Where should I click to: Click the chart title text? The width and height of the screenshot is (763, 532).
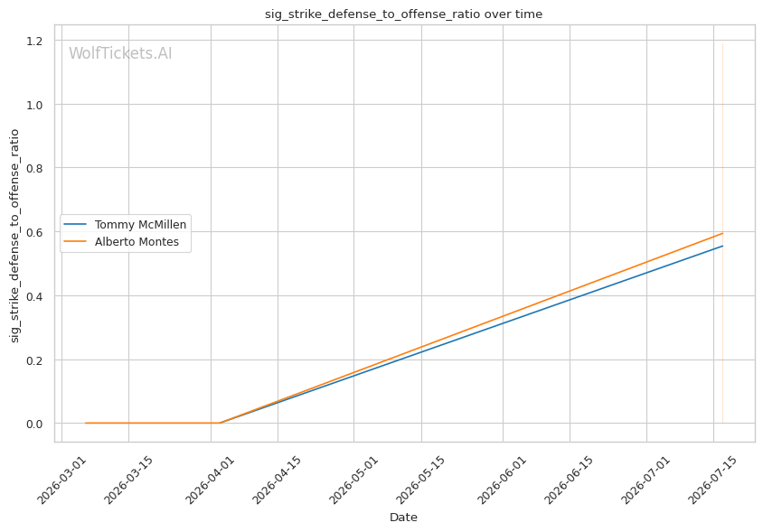(x=403, y=14)
